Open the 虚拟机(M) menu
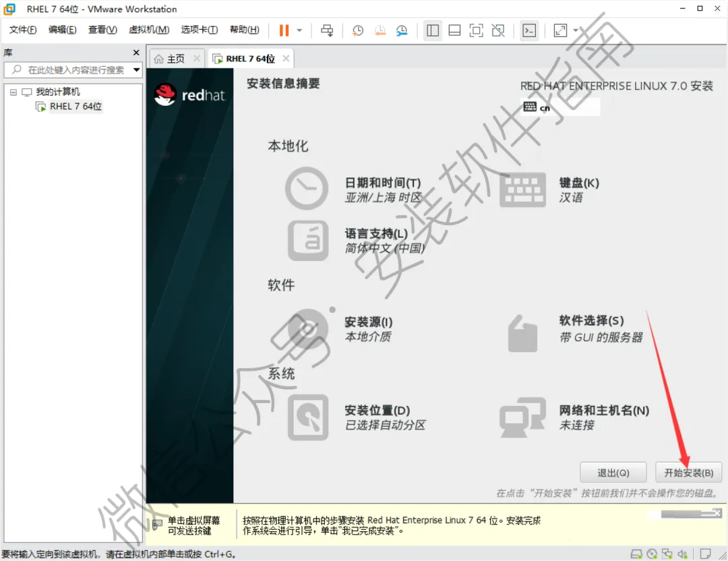Image resolution: width=728 pixels, height=561 pixels. click(x=149, y=30)
